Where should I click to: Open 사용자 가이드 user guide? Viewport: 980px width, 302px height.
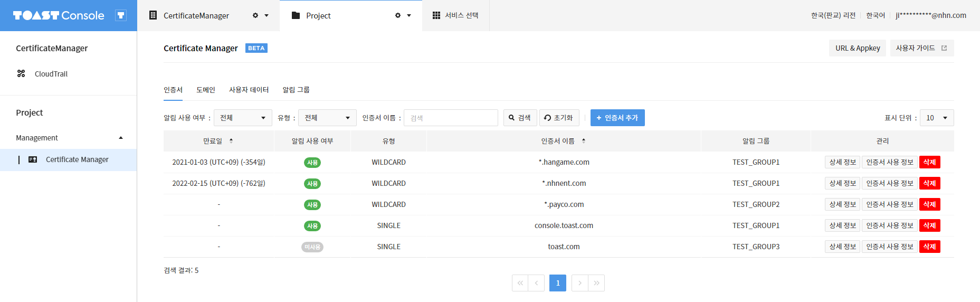(x=921, y=48)
